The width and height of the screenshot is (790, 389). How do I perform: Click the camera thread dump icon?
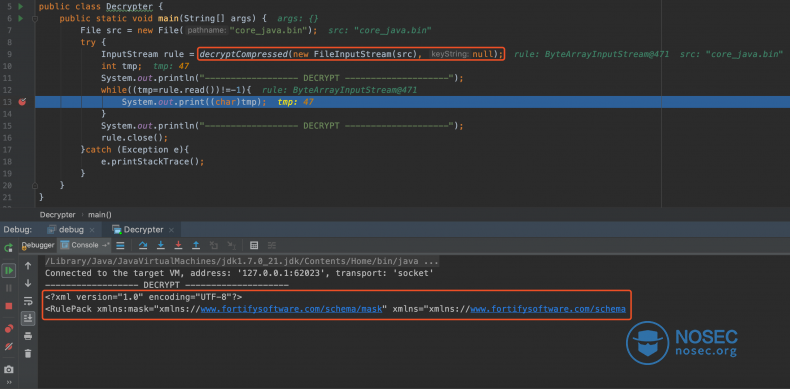click(9, 369)
